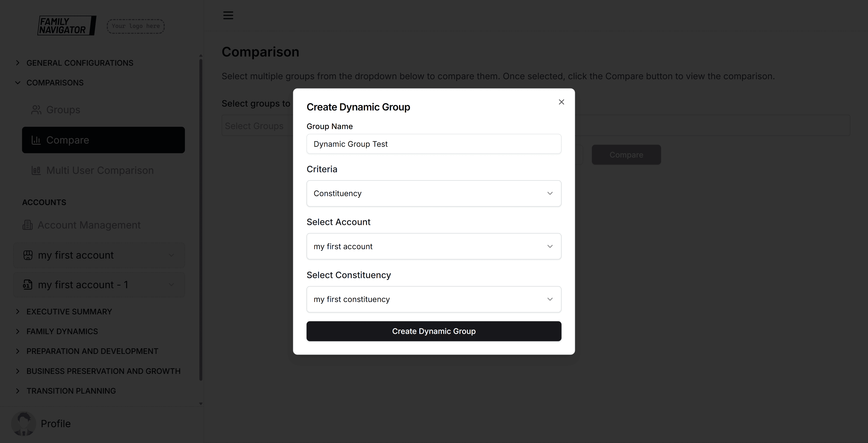The image size is (868, 443).
Task: Click the hamburger menu icon
Action: [228, 15]
